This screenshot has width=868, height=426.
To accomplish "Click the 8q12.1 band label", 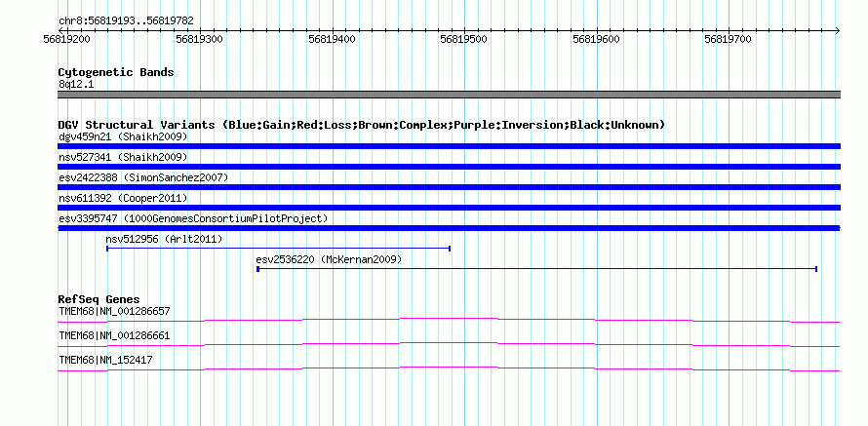I will (x=76, y=84).
